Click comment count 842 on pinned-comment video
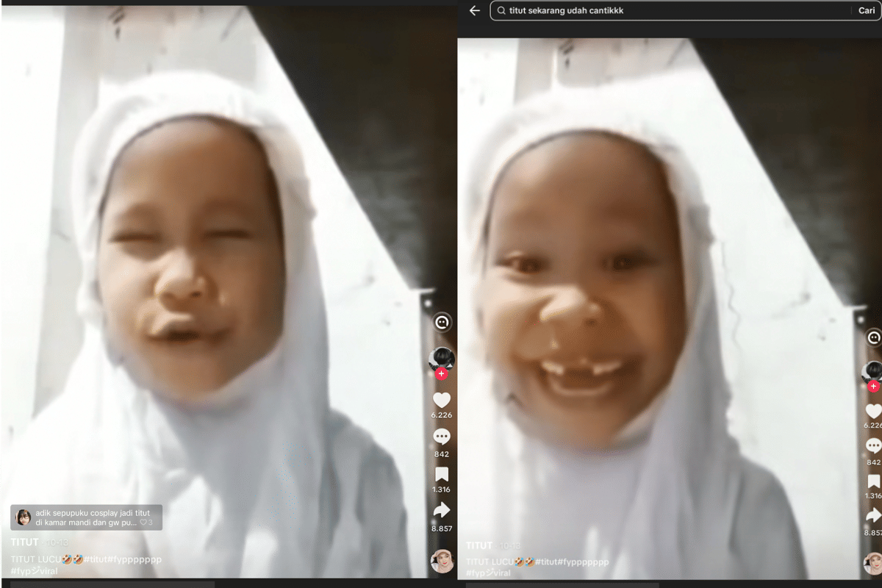The height and width of the screenshot is (588, 882). 441,454
